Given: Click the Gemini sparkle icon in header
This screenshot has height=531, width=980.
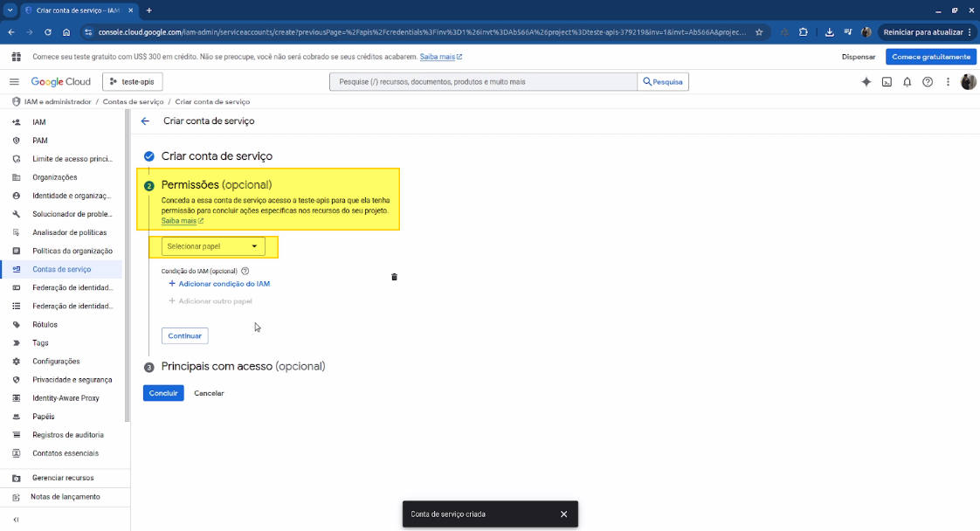Looking at the screenshot, I should [866, 82].
